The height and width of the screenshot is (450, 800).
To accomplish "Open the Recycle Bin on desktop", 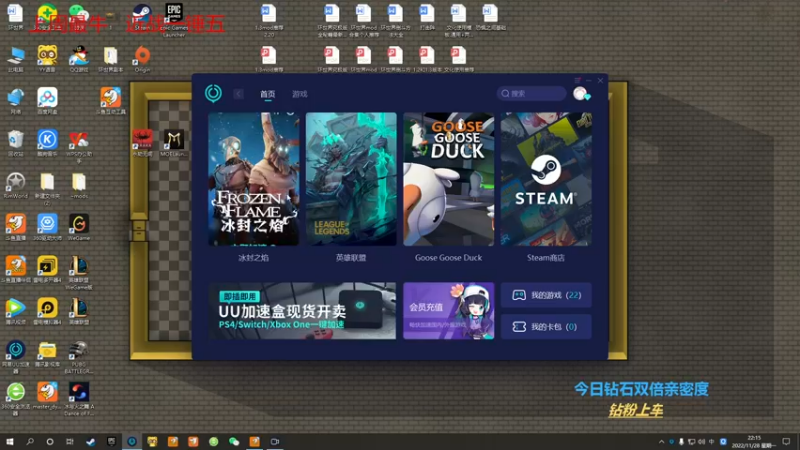I will pos(16,143).
